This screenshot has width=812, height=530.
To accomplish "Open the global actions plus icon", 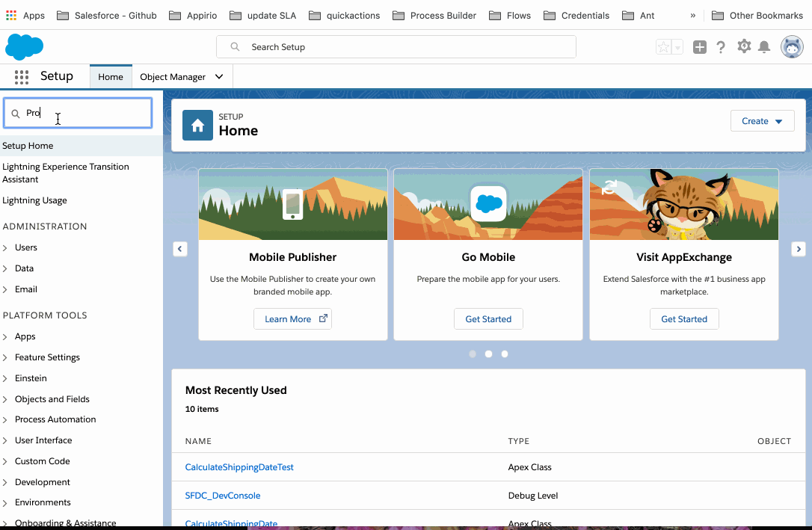I will point(700,47).
